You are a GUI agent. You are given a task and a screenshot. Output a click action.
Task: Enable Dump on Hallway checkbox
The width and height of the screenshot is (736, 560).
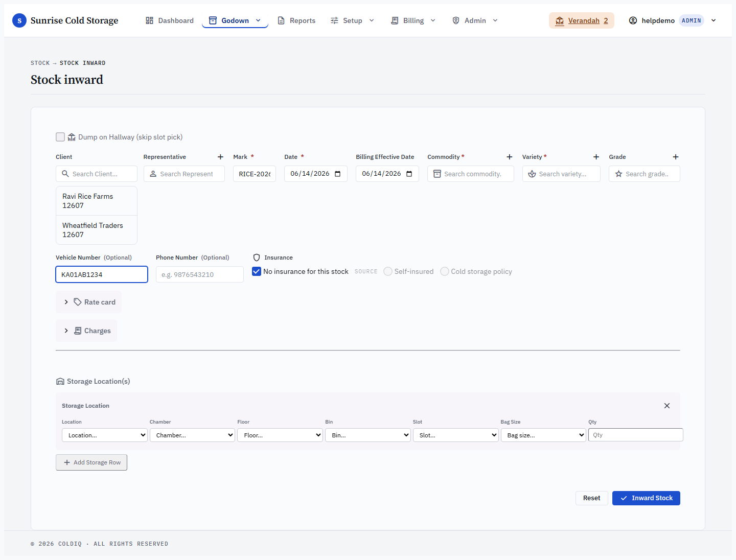click(x=60, y=137)
